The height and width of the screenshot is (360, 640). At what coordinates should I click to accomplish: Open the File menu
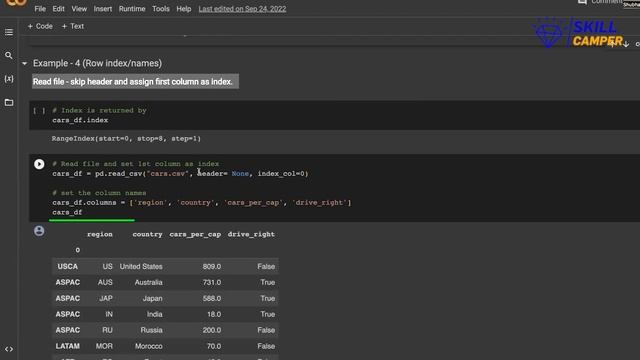point(40,9)
